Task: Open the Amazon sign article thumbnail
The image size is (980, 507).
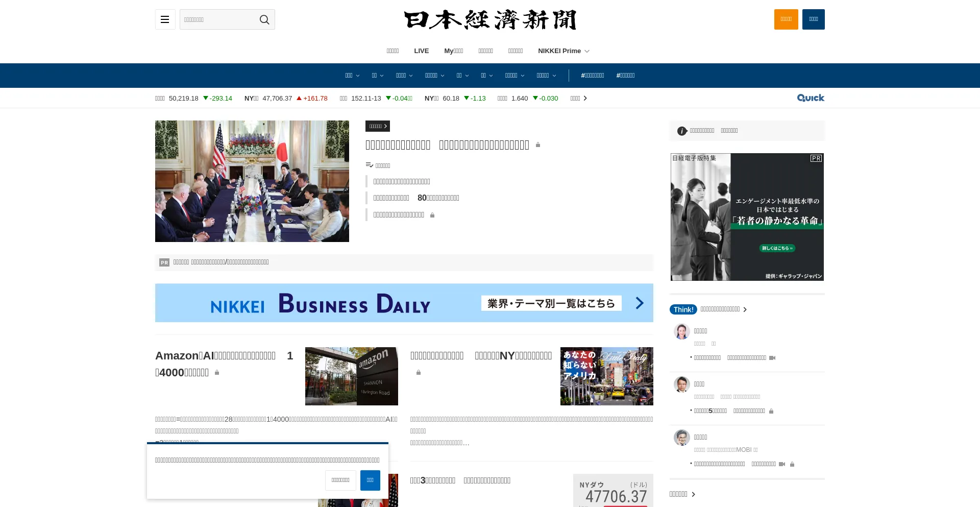Action: pyautogui.click(x=351, y=376)
